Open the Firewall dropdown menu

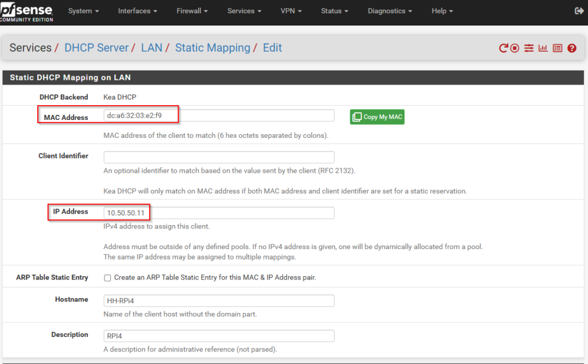tap(192, 11)
